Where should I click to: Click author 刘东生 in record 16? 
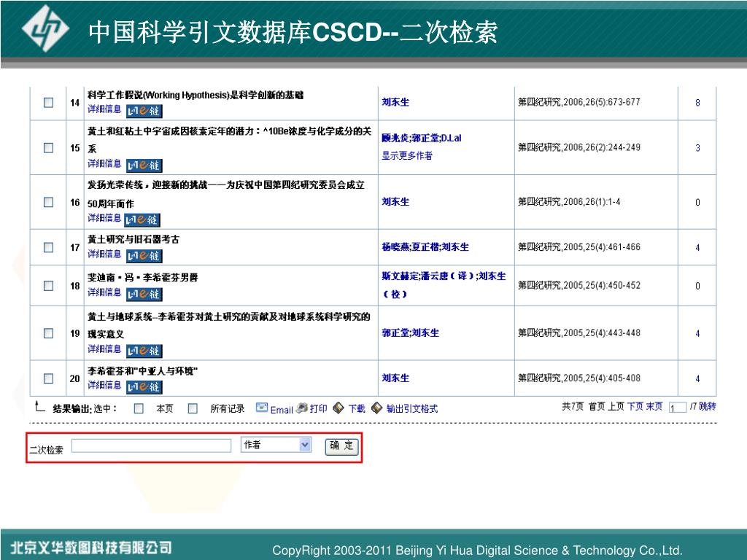tap(395, 202)
